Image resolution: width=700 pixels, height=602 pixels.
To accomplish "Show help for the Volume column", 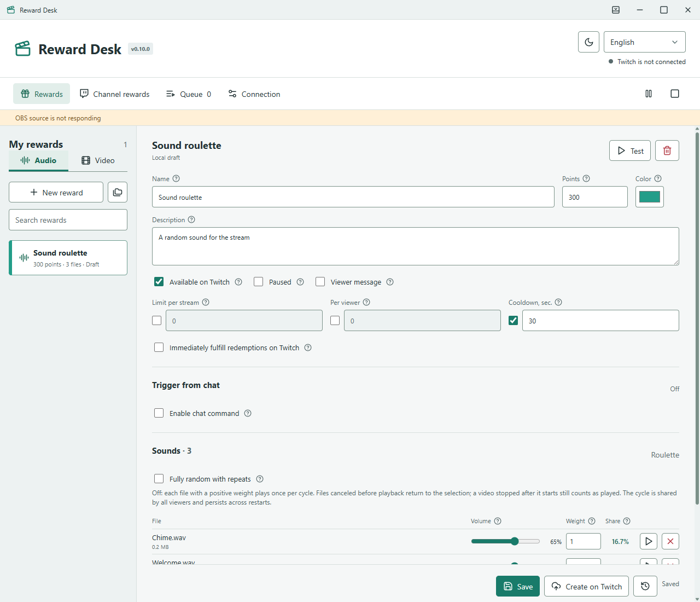I will (x=498, y=521).
